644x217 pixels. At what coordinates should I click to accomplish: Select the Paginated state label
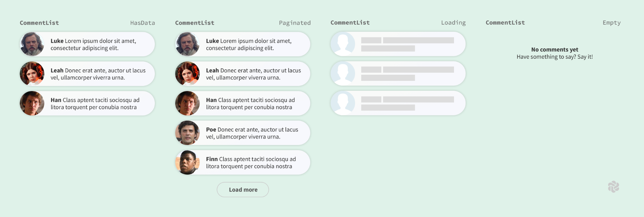tap(295, 23)
